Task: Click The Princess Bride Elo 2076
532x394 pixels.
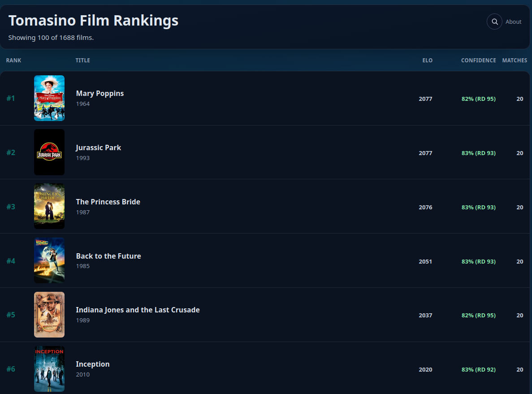Action: pyautogui.click(x=425, y=208)
